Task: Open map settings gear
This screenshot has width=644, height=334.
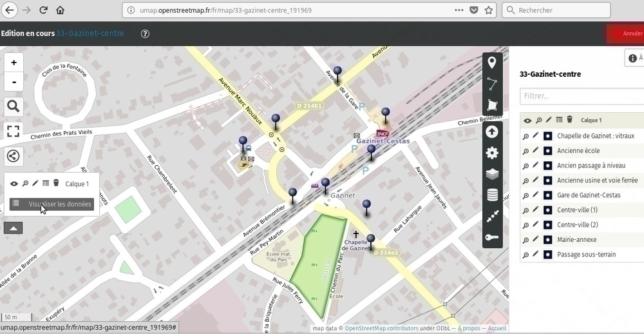Action: (x=492, y=153)
